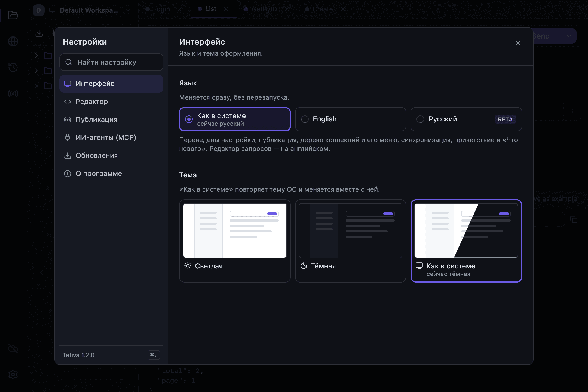Image resolution: width=588 pixels, height=392 pixels.
Task: Close the GetByID tab
Action: coord(287,9)
